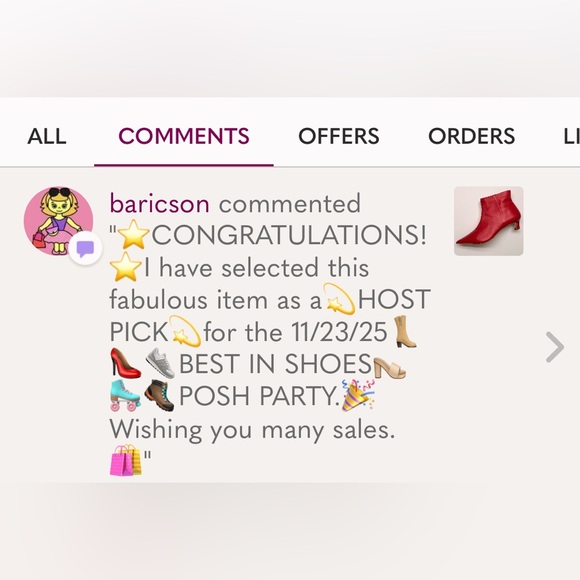Viewport: 580px width, 580px height.
Task: Click the gray sneaker emoji
Action: (160, 363)
